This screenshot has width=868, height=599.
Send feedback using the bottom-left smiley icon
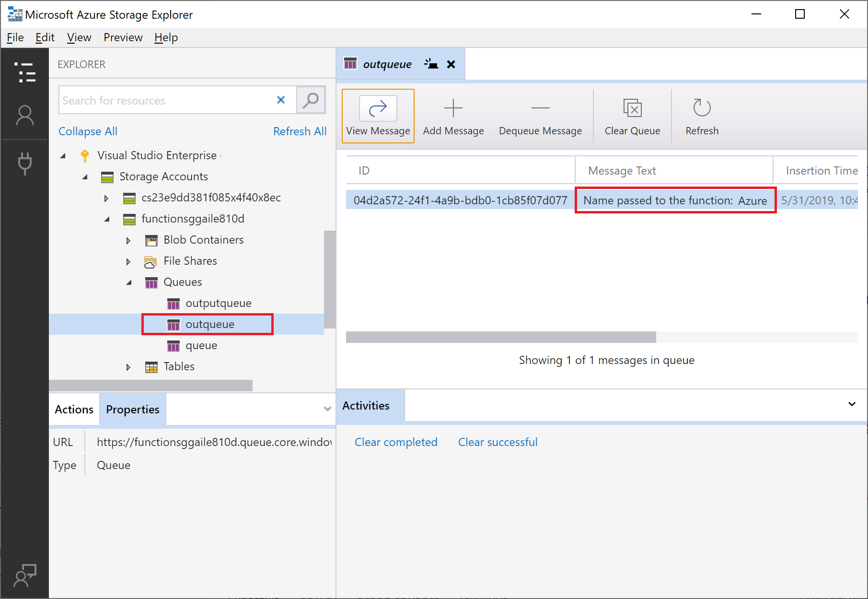pos(24,576)
